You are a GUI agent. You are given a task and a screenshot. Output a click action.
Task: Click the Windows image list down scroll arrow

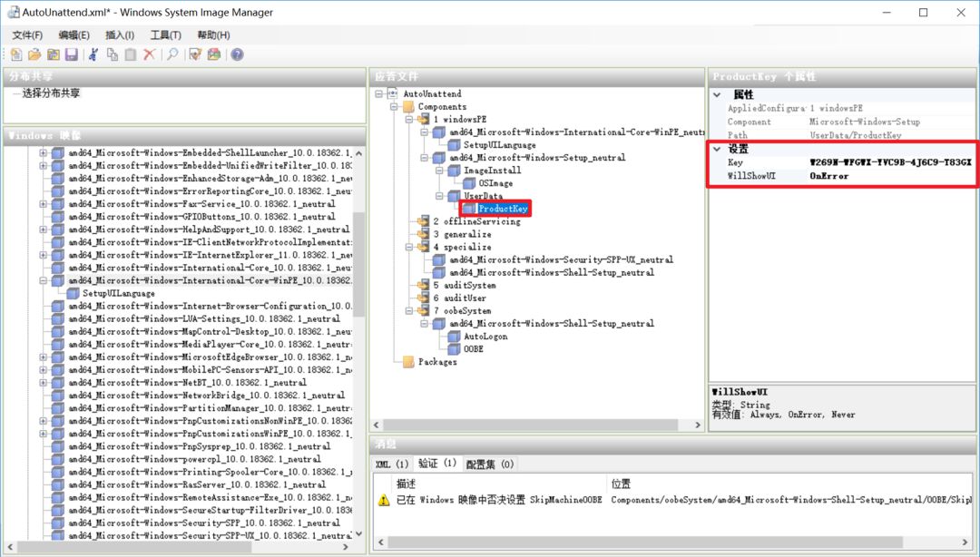358,534
